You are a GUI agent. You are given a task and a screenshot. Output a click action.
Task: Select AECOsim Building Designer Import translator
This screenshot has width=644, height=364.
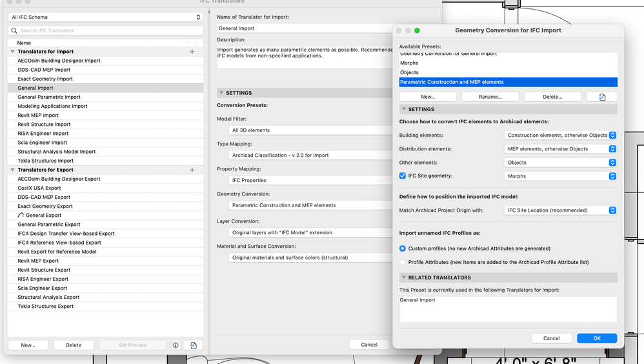[106, 61]
